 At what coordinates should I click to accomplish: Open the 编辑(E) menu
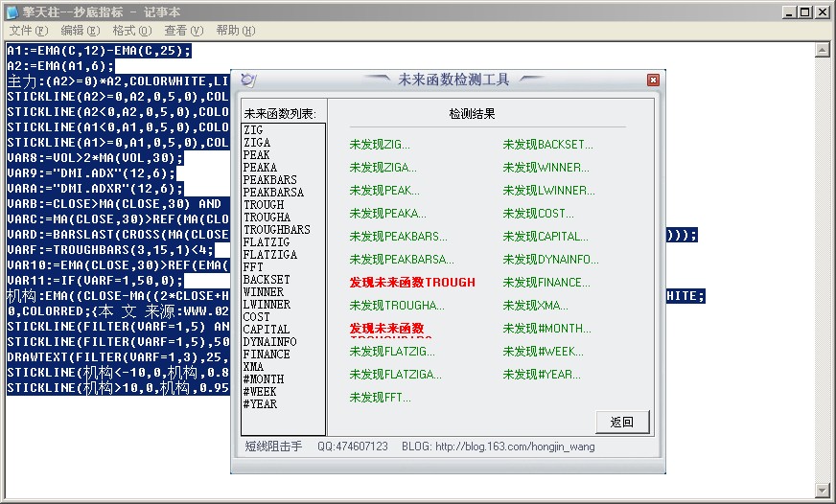[80, 31]
